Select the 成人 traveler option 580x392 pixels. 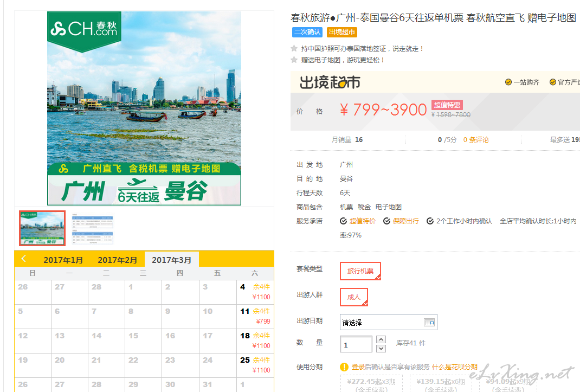coord(353,297)
